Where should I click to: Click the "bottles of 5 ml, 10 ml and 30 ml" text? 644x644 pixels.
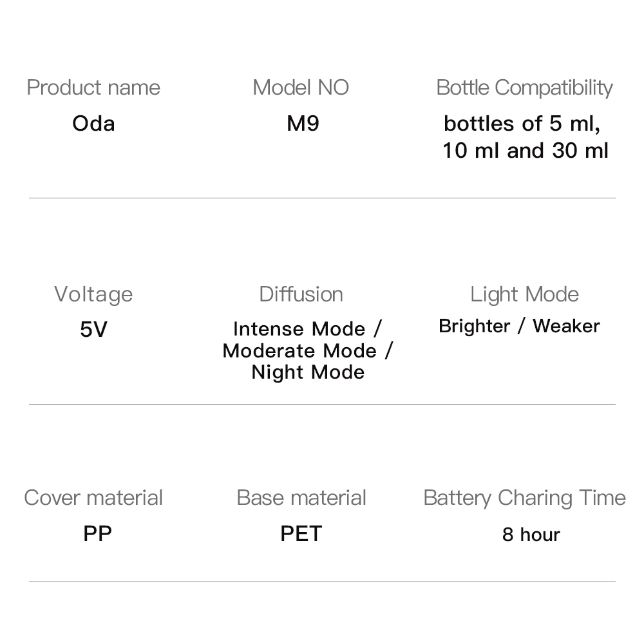(x=525, y=137)
